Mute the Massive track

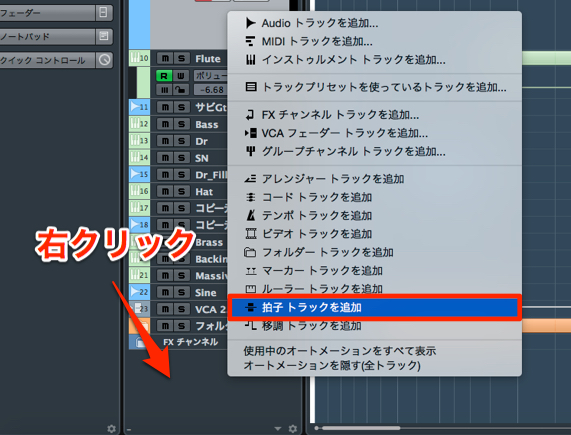click(x=165, y=276)
